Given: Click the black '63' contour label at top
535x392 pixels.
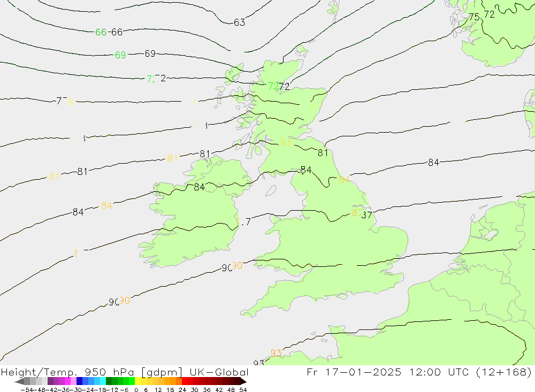Looking at the screenshot, I should point(239,22).
